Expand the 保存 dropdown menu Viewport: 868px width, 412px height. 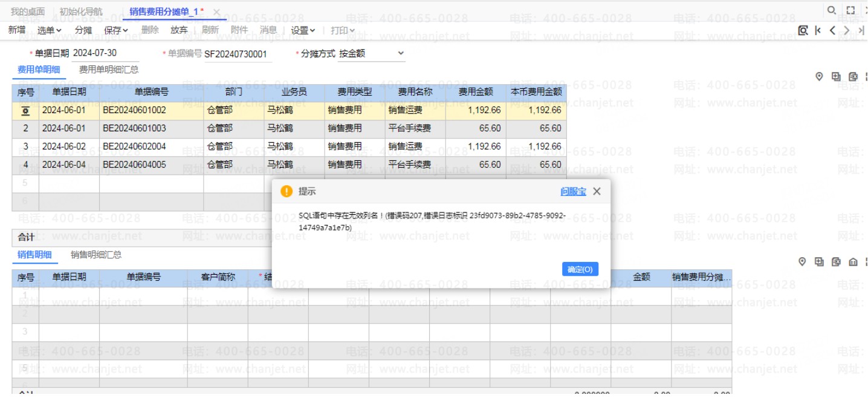116,30
